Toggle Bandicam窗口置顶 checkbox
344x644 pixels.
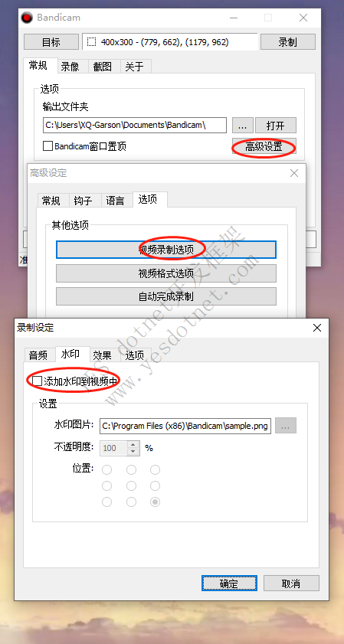tap(48, 145)
